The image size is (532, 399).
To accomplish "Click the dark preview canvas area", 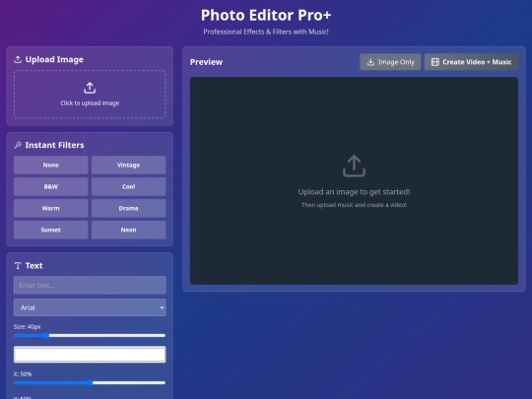I will (354, 180).
